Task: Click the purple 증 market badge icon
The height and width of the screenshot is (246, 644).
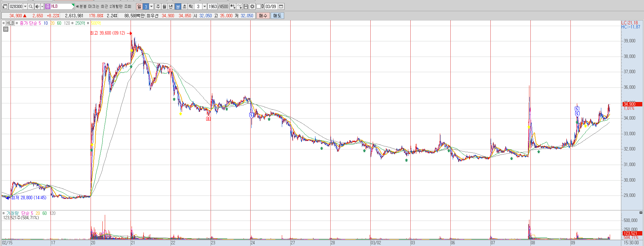Action: pyautogui.click(x=48, y=6)
